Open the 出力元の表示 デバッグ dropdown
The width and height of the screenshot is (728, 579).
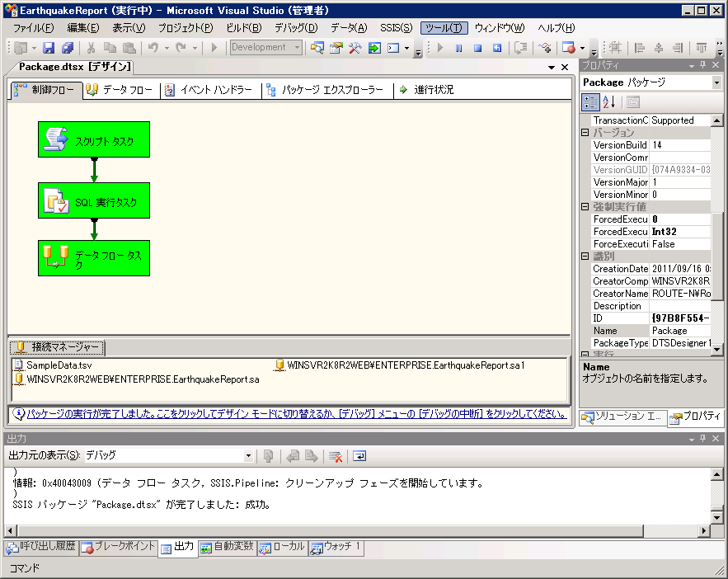249,455
